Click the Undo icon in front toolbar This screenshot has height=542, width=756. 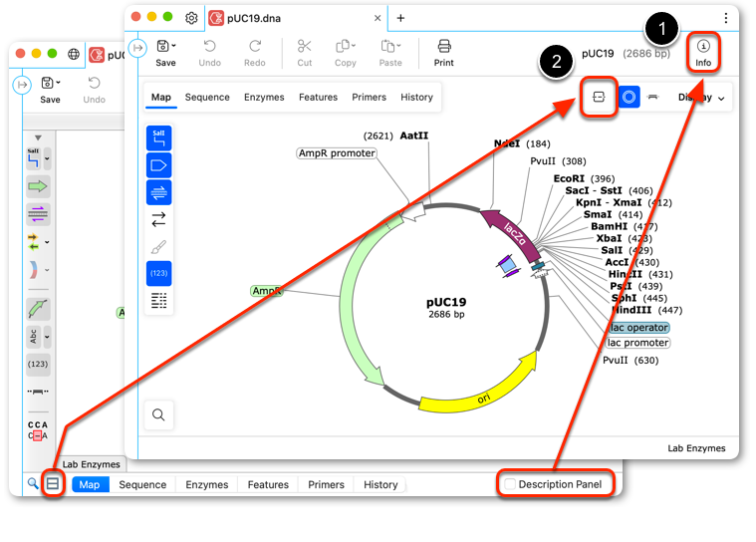point(210,46)
